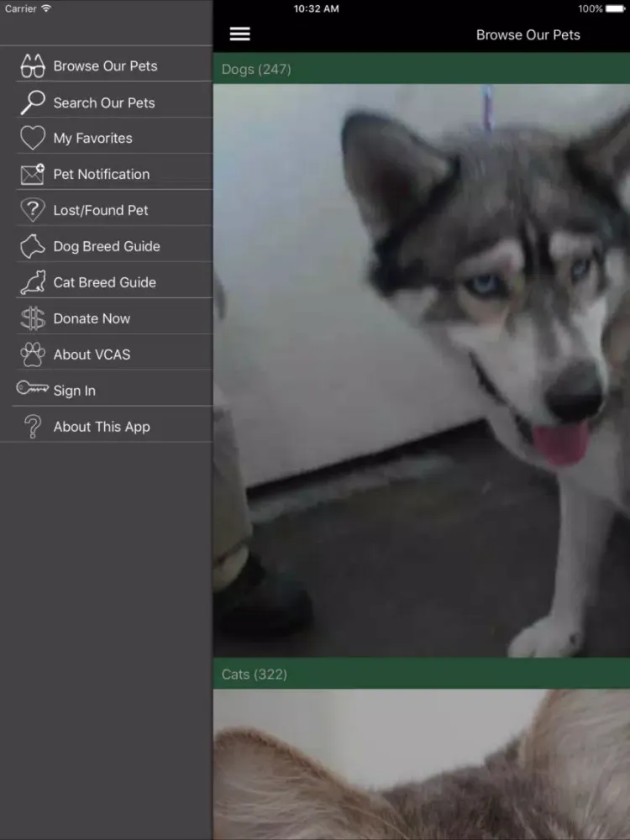Select the Cats (322) section header
The height and width of the screenshot is (840, 630).
tap(422, 674)
